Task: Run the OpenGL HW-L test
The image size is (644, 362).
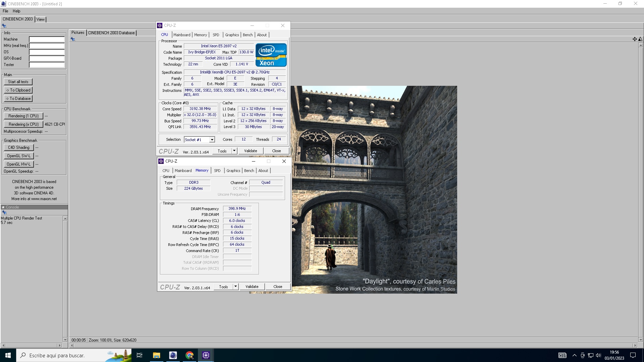Action: tap(19, 164)
